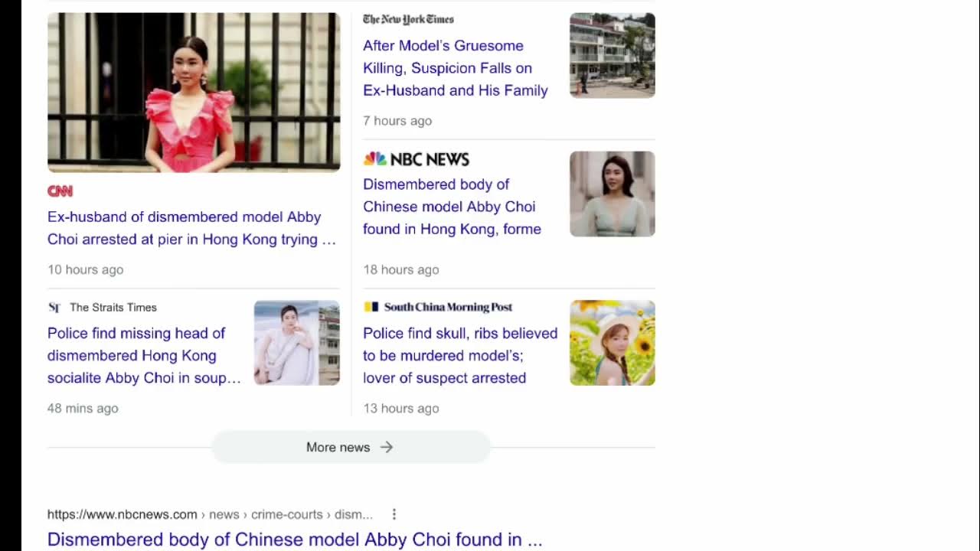This screenshot has width=980, height=551.
Task: Click large photo of woman in pink dress
Action: pyautogui.click(x=194, y=93)
